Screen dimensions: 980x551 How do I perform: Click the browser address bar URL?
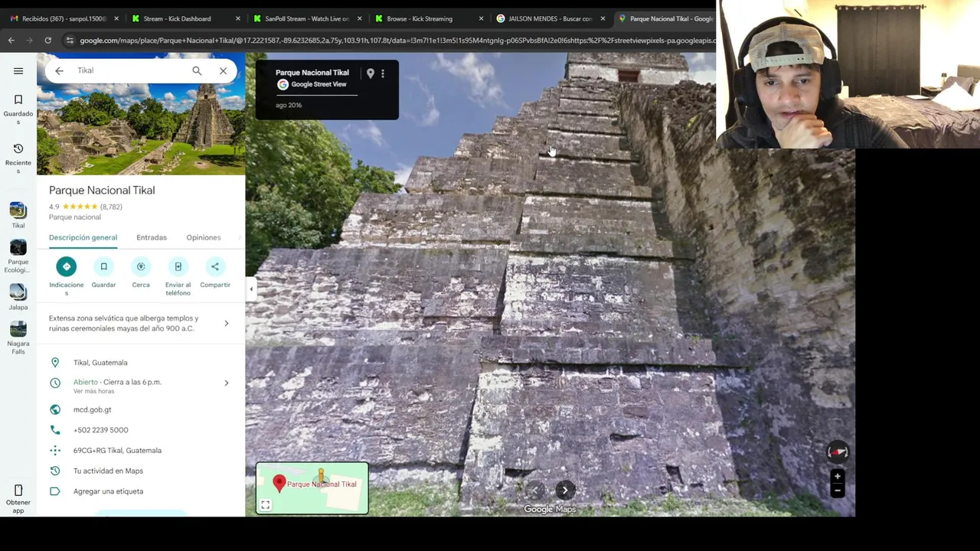point(396,41)
